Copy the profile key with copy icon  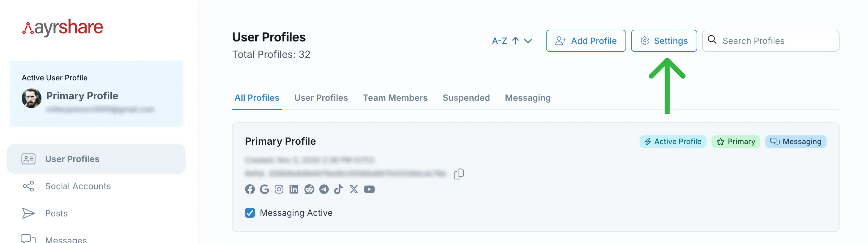coord(459,174)
